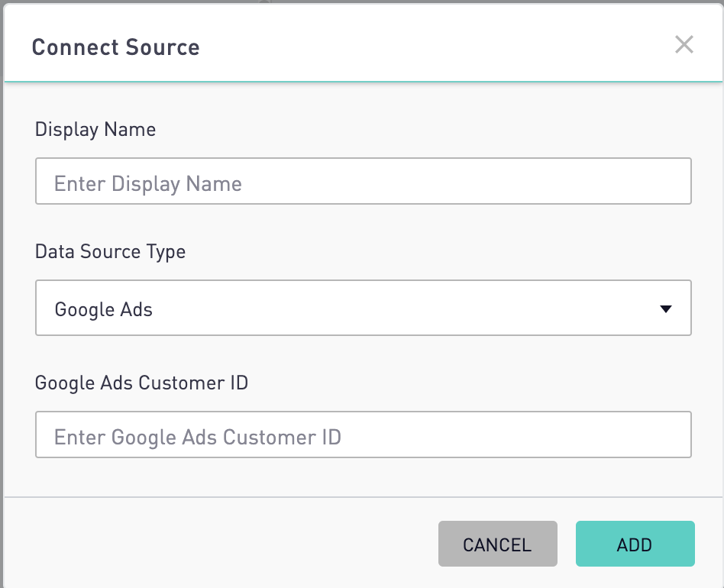724x588 pixels.
Task: Click the Enter Google Ads Customer ID placeholder
Action: (x=198, y=437)
